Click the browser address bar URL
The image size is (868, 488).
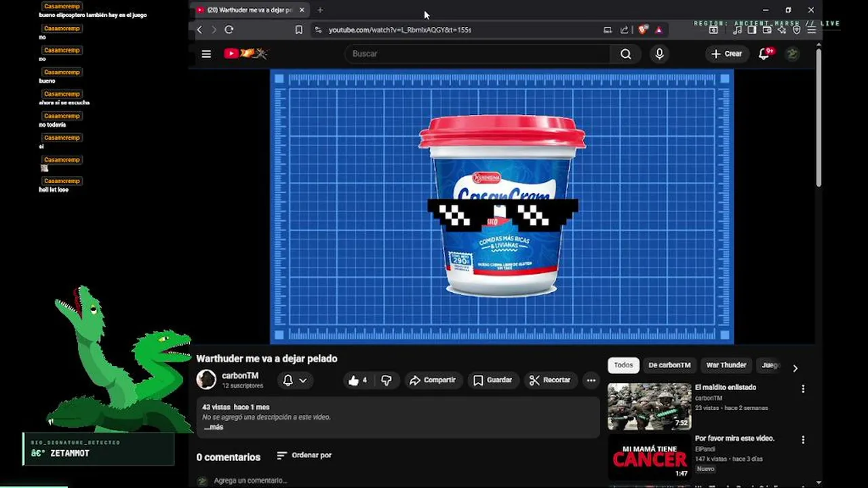[x=400, y=30]
